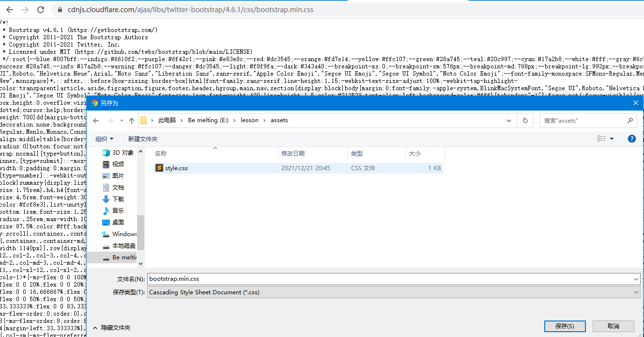Select the style.css file
This screenshot has height=337, width=644.
298,168
